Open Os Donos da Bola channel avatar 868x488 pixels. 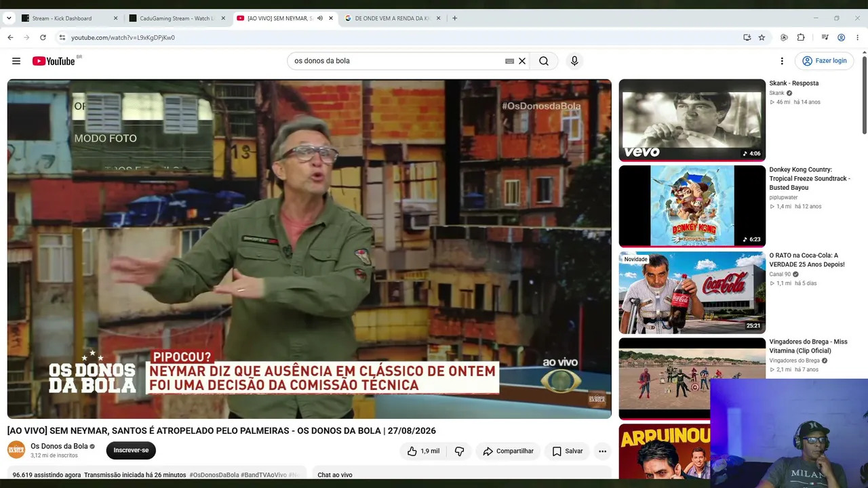coord(16,450)
